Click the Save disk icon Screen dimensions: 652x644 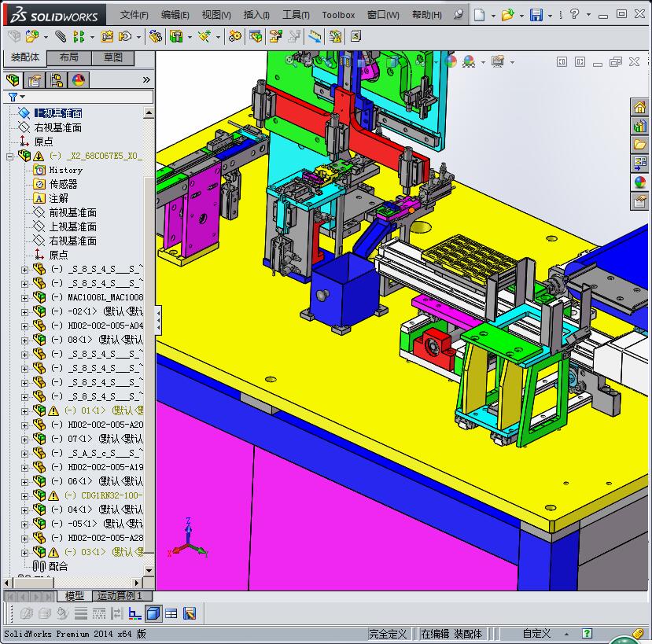coord(536,15)
